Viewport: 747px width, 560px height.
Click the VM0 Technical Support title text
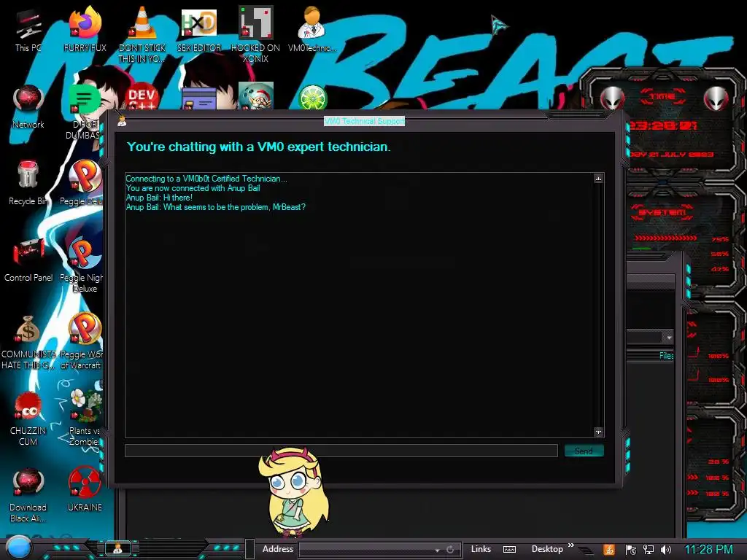[x=365, y=122]
